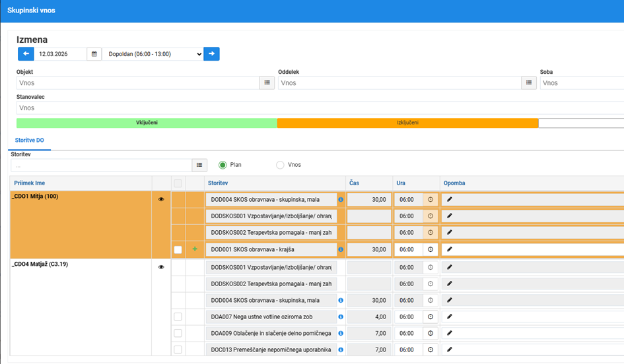Edit note pencil for DOC013 Premeščanje row
The width and height of the screenshot is (624, 364).
click(x=449, y=349)
